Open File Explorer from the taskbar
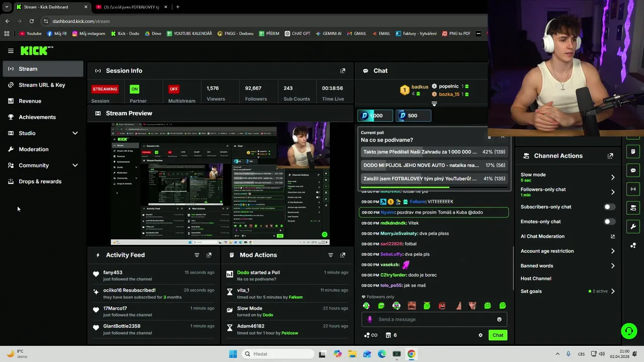Image resolution: width=644 pixels, height=362 pixels. pos(352,354)
